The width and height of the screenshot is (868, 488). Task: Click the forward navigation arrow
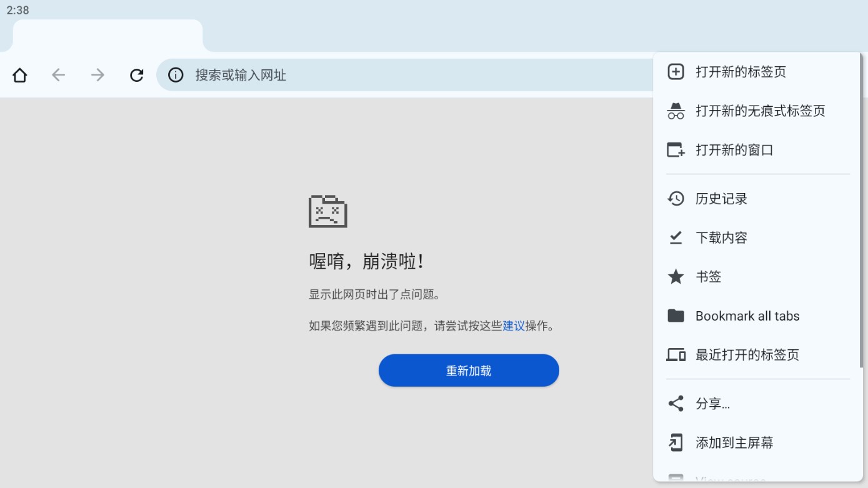[x=97, y=74]
